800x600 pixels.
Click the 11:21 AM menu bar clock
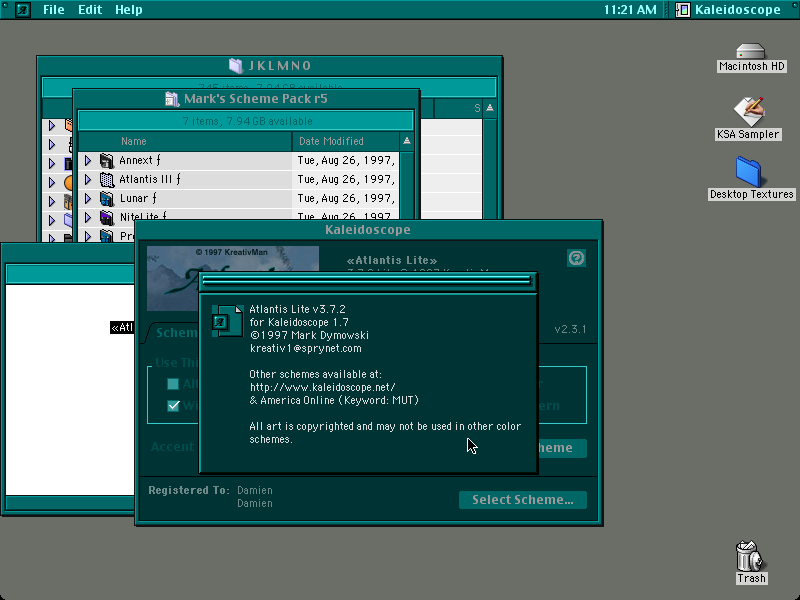tap(630, 10)
